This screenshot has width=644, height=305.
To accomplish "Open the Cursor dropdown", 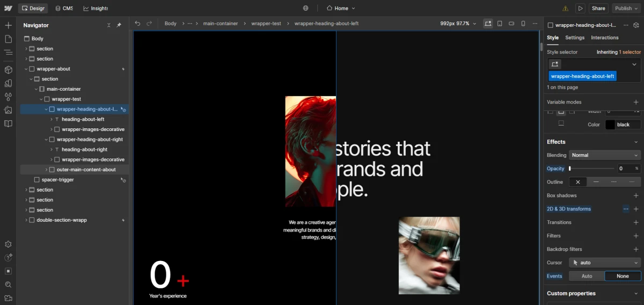I will pos(605,263).
